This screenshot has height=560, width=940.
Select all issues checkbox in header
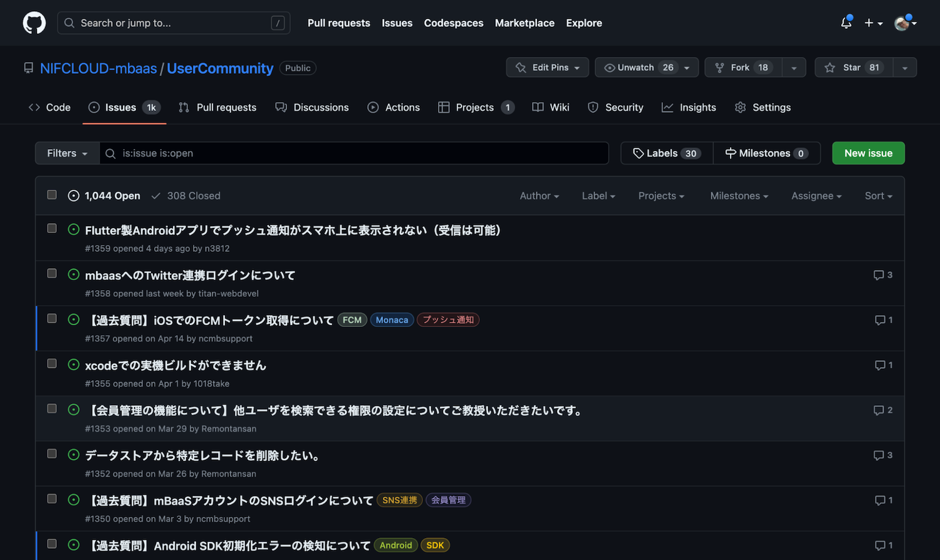point(52,195)
